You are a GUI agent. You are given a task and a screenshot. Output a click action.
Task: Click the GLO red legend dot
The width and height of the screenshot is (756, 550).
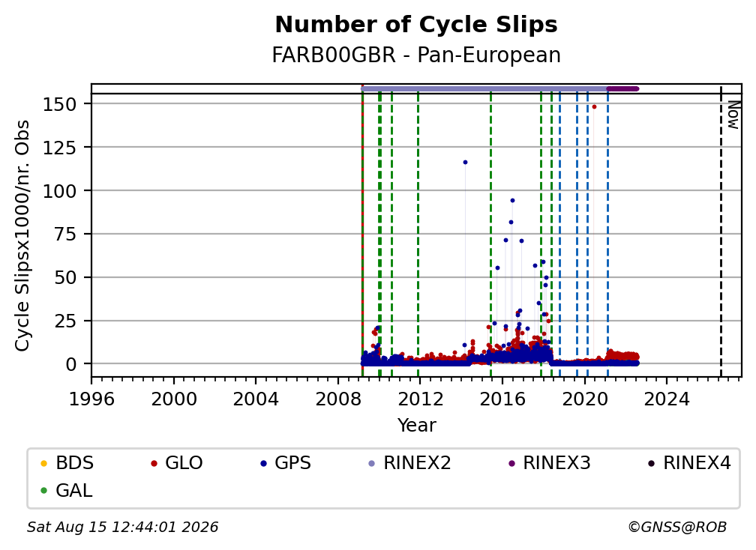coord(154,463)
